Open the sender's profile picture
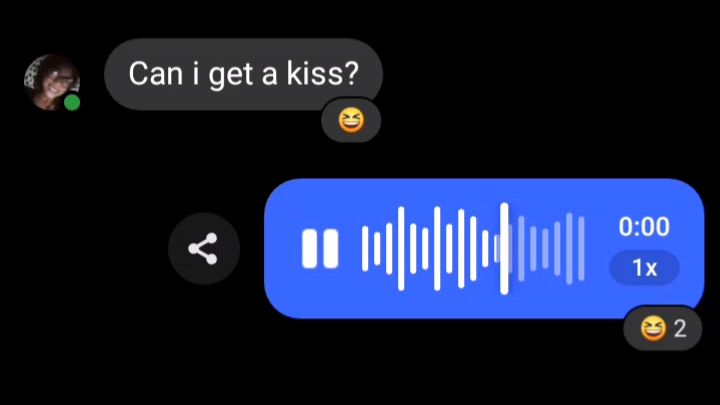Screen dimensions: 720x405 coord(52,83)
